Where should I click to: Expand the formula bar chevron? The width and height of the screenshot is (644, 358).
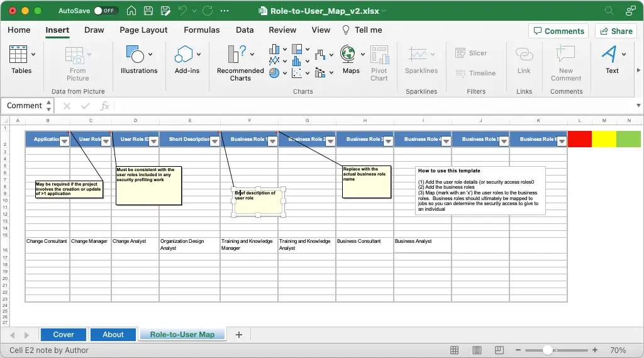pos(638,106)
